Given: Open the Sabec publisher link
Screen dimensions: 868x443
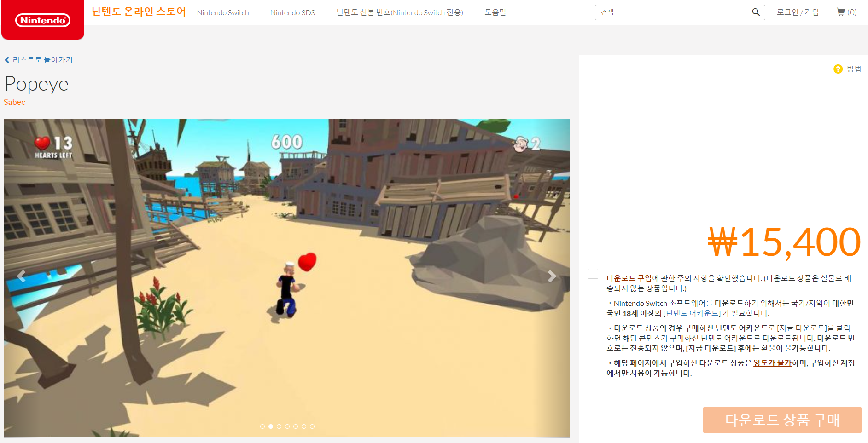Looking at the screenshot, I should click(x=14, y=102).
